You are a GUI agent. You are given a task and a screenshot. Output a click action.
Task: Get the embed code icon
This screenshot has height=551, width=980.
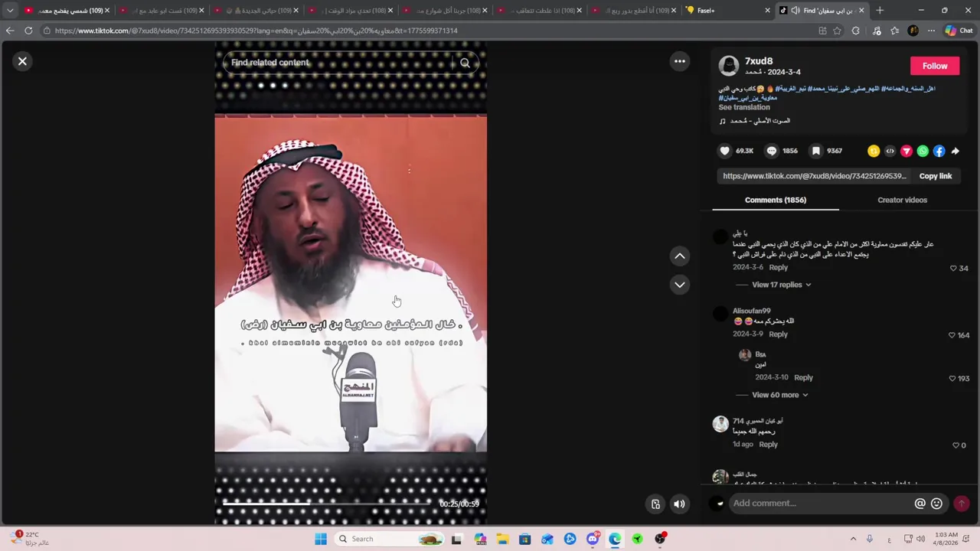coord(890,152)
